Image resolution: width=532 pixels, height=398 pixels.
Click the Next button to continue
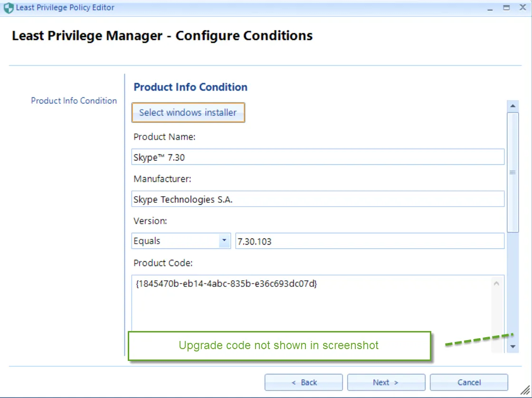[x=386, y=382]
